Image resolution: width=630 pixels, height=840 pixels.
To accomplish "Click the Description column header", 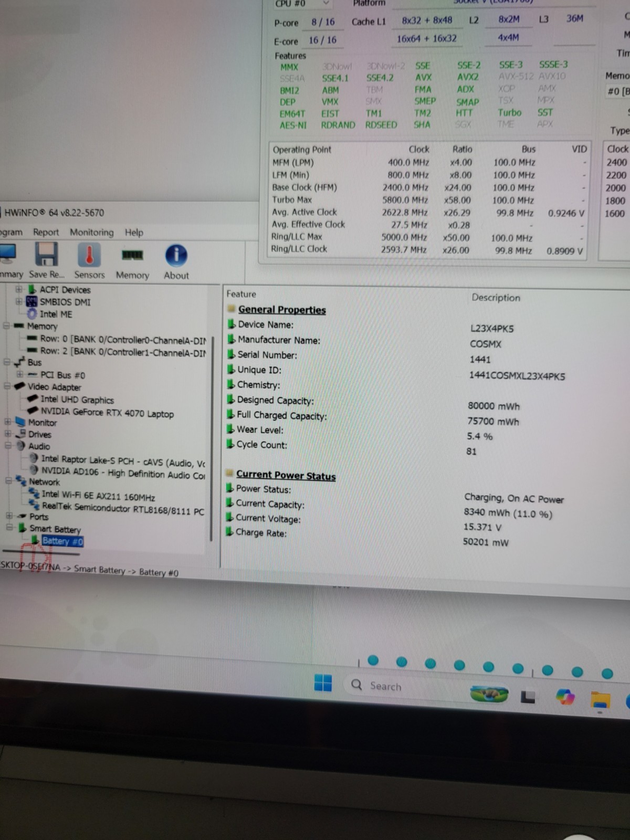I will point(496,298).
